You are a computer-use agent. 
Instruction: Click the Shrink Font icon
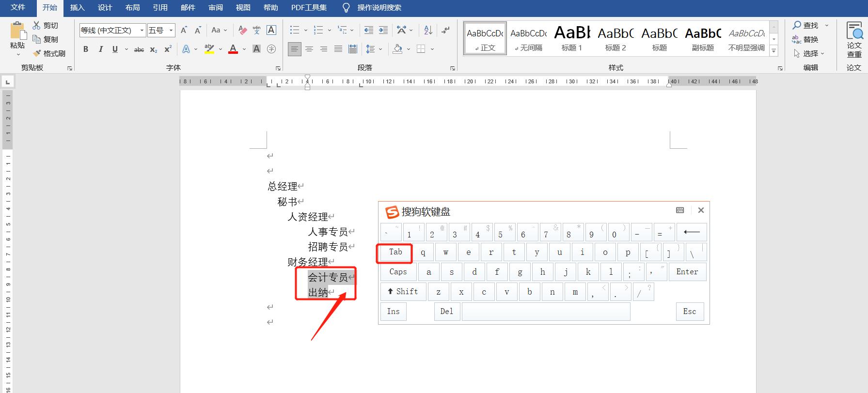pos(198,30)
